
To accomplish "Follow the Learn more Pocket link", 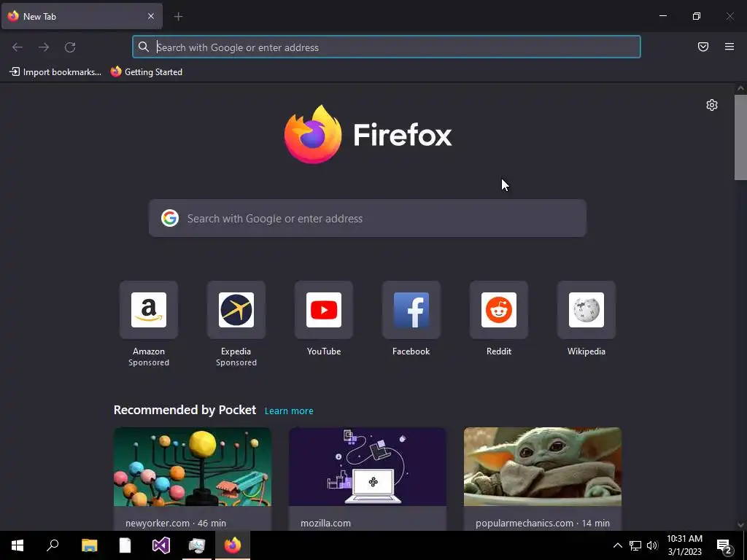I will coord(289,411).
